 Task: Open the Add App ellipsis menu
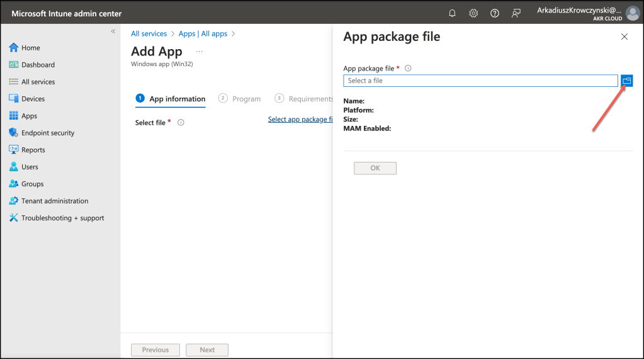(200, 52)
